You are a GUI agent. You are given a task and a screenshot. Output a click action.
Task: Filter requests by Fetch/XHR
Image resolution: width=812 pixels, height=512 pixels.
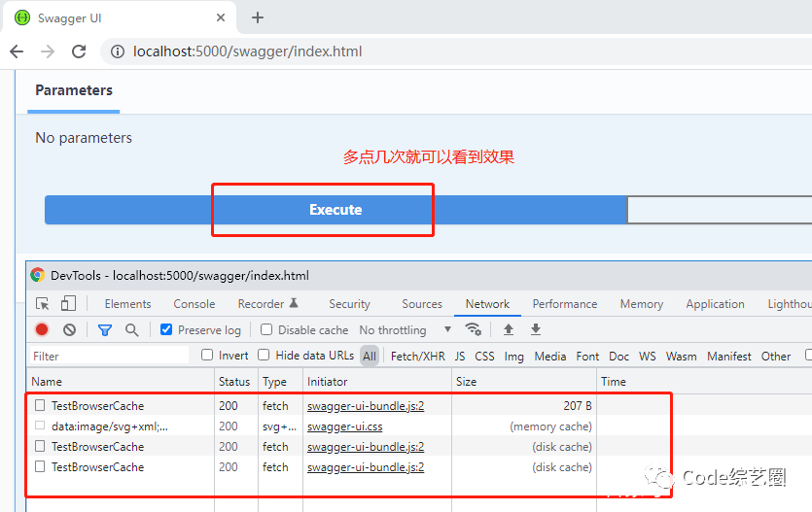(x=418, y=357)
